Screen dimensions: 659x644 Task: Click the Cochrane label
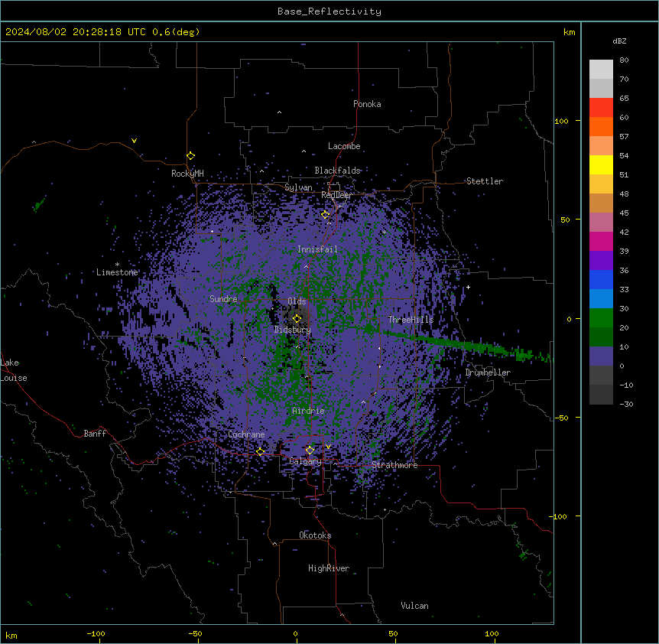pyautogui.click(x=246, y=434)
